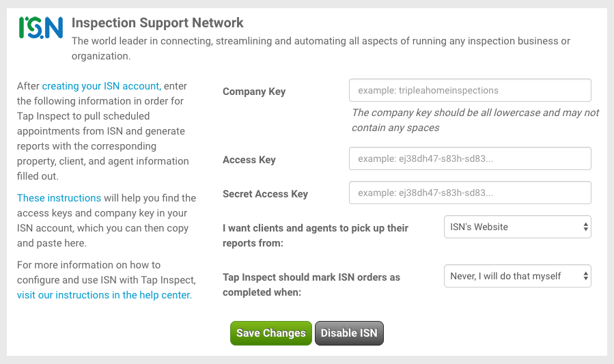Click the Disable ISN button

click(349, 333)
